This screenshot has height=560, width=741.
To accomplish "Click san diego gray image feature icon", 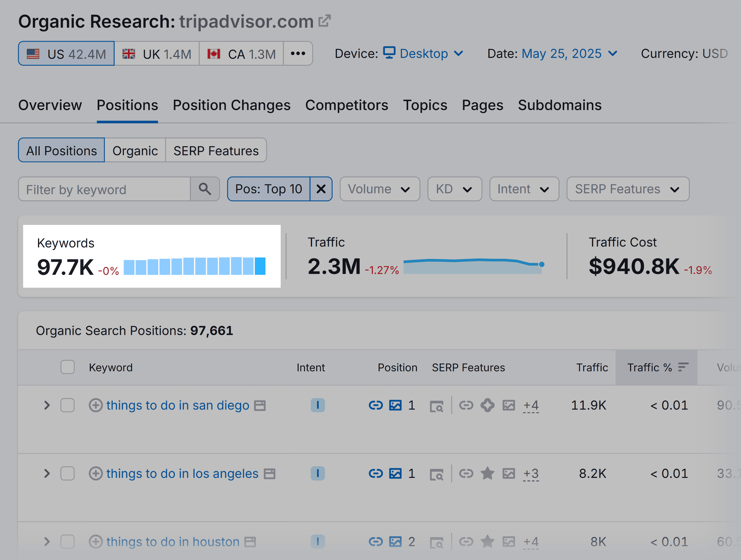I will pyautogui.click(x=509, y=405).
